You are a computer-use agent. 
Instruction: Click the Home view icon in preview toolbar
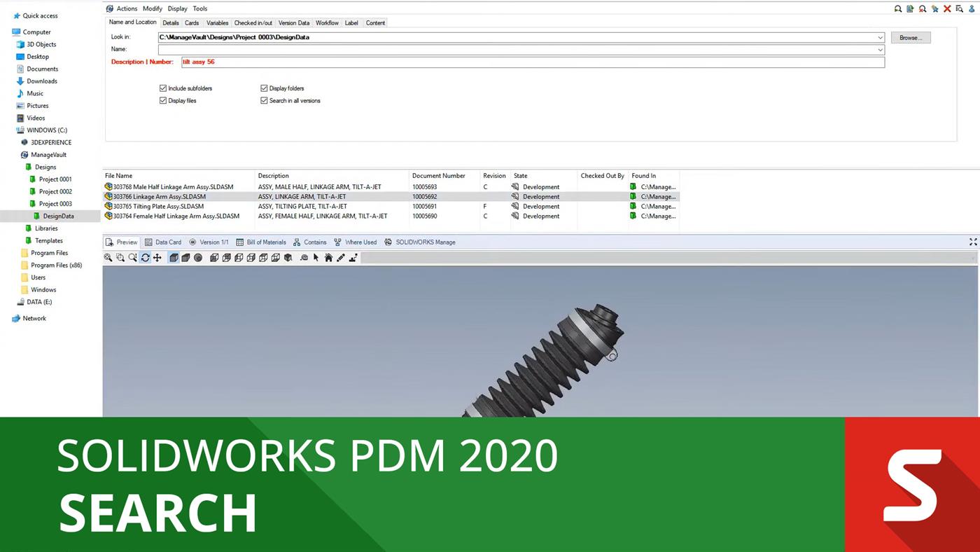pyautogui.click(x=328, y=258)
